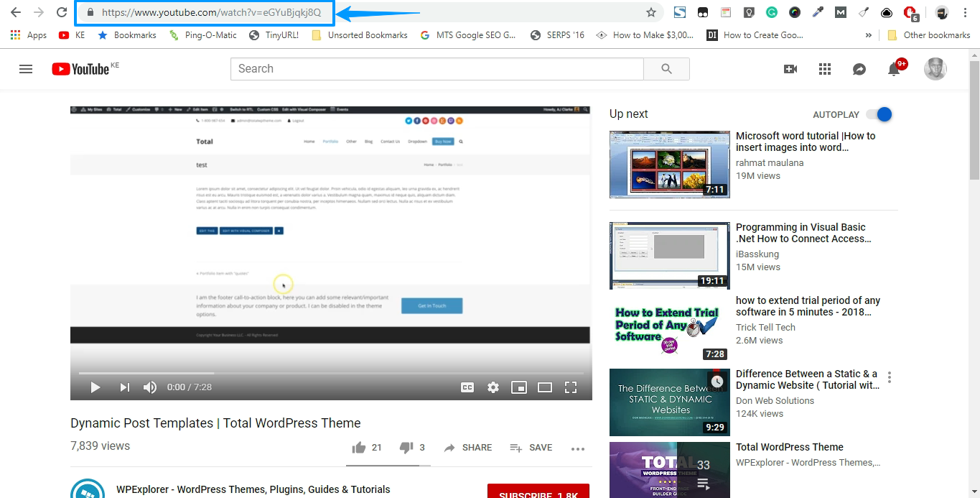Open WPExplorer channel name link
Viewport: 980px width, 498px height.
[x=253, y=489]
